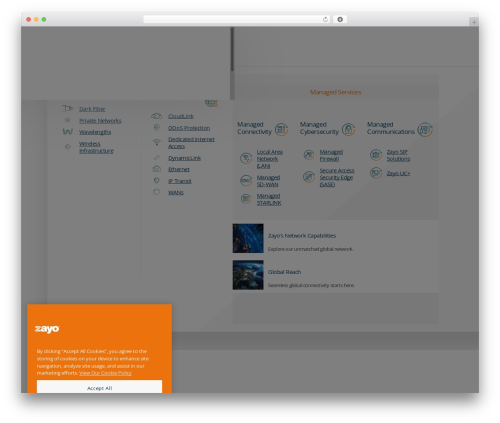Click the Dedicated Internet Access icon
500x423 pixels.
click(x=156, y=142)
